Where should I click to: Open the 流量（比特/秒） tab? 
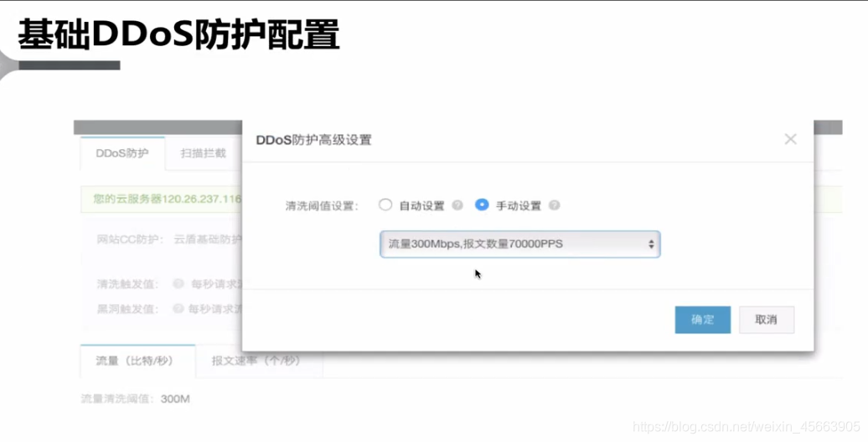(137, 361)
